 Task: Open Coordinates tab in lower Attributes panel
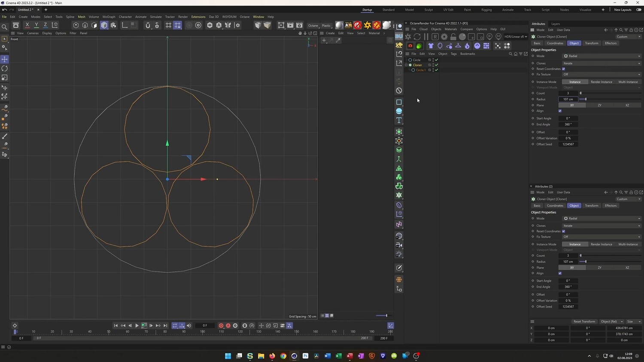(555, 205)
